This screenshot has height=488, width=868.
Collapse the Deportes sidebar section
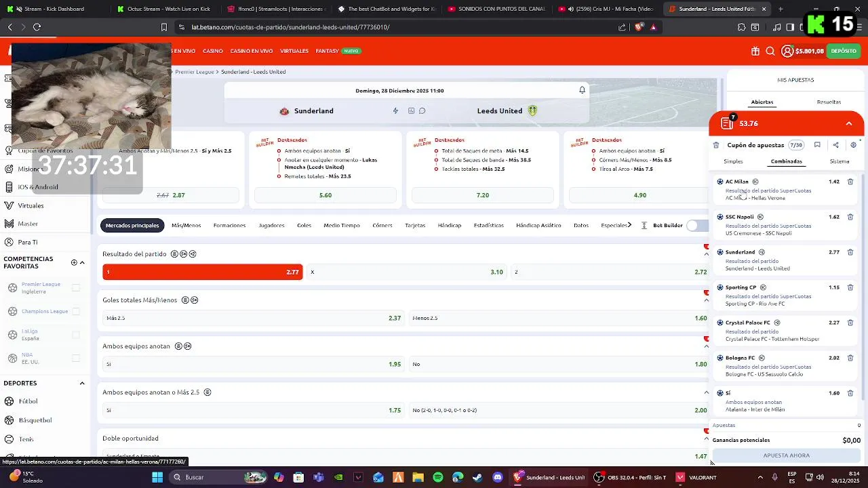pyautogui.click(x=82, y=383)
